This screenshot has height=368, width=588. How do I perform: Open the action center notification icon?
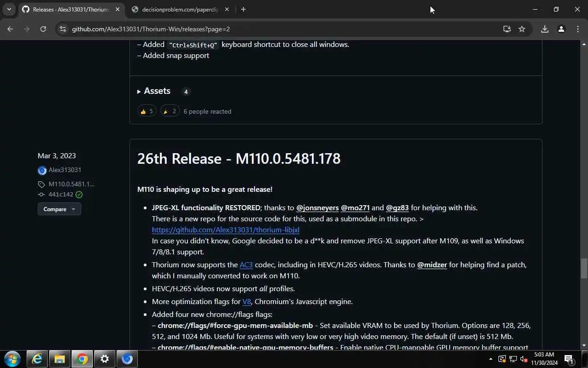click(569, 359)
